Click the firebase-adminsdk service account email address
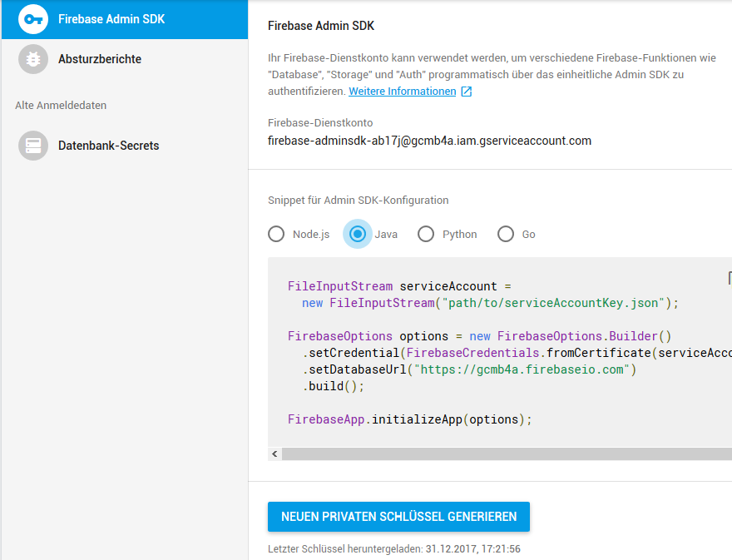Screen dimensions: 732x560 [429, 141]
